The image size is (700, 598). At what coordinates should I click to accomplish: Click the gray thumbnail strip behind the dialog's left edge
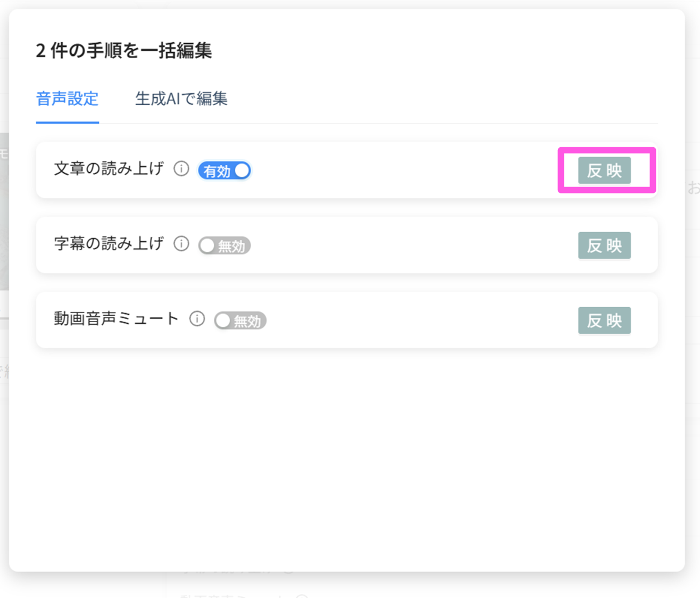pos(4,213)
